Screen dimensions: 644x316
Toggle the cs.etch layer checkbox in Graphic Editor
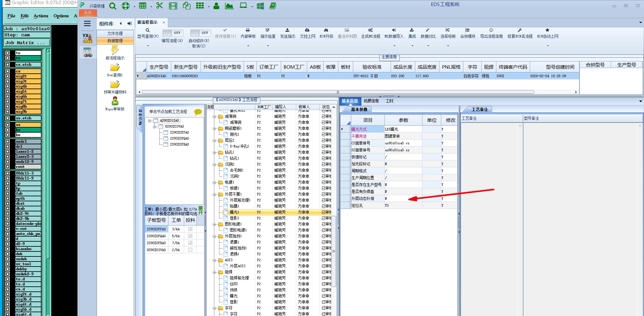point(8,65)
